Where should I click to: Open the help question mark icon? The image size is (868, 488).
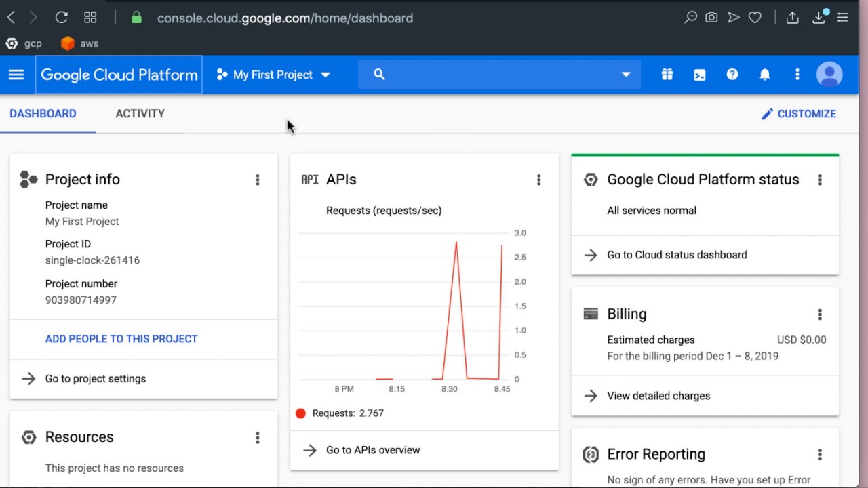[732, 75]
